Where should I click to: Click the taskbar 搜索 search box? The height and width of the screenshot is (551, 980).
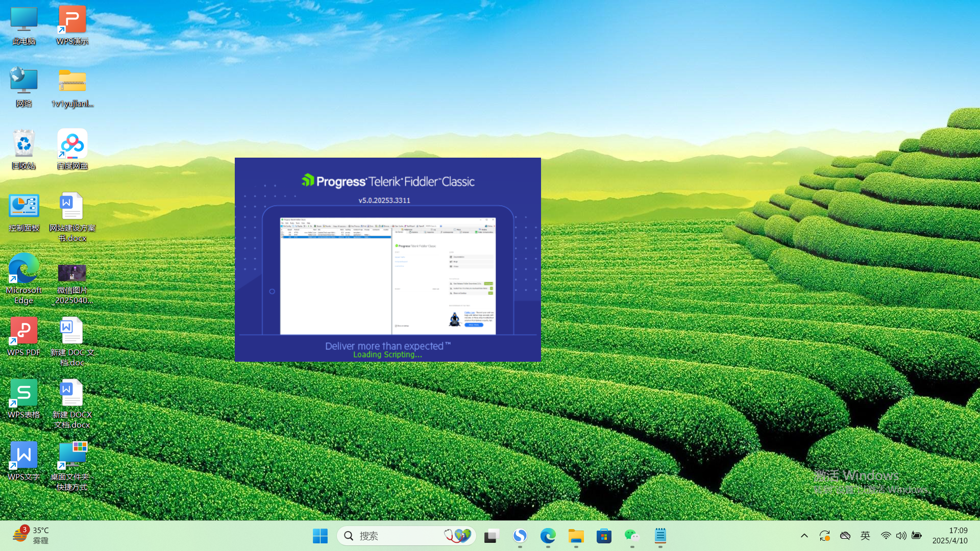(407, 536)
